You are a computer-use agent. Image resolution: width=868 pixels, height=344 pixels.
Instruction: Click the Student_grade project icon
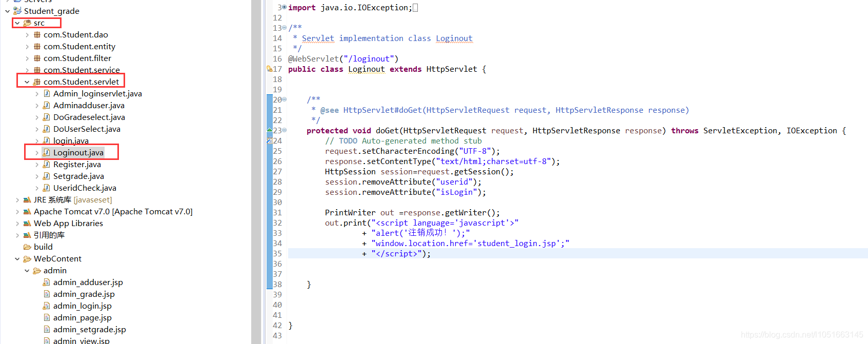17,11
